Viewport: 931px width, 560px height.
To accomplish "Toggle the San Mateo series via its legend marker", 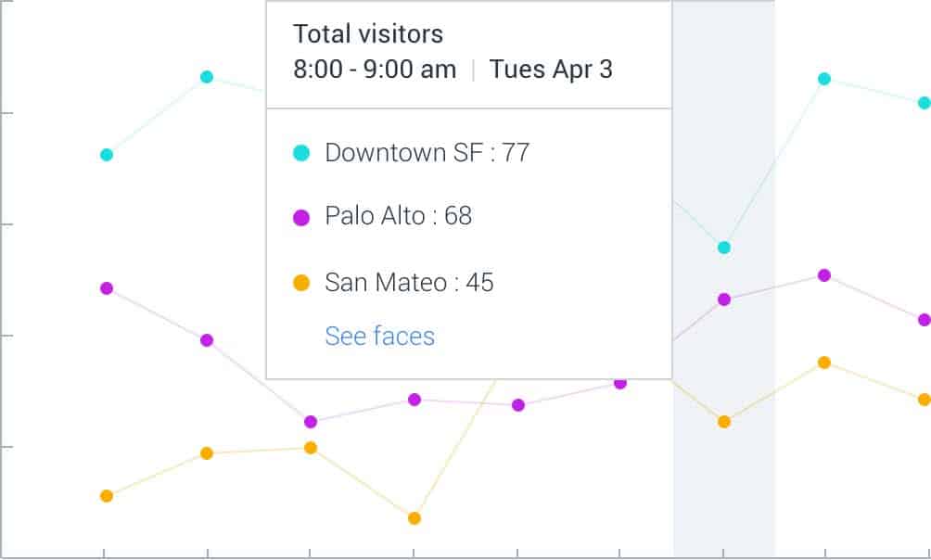I will pyautogui.click(x=299, y=282).
